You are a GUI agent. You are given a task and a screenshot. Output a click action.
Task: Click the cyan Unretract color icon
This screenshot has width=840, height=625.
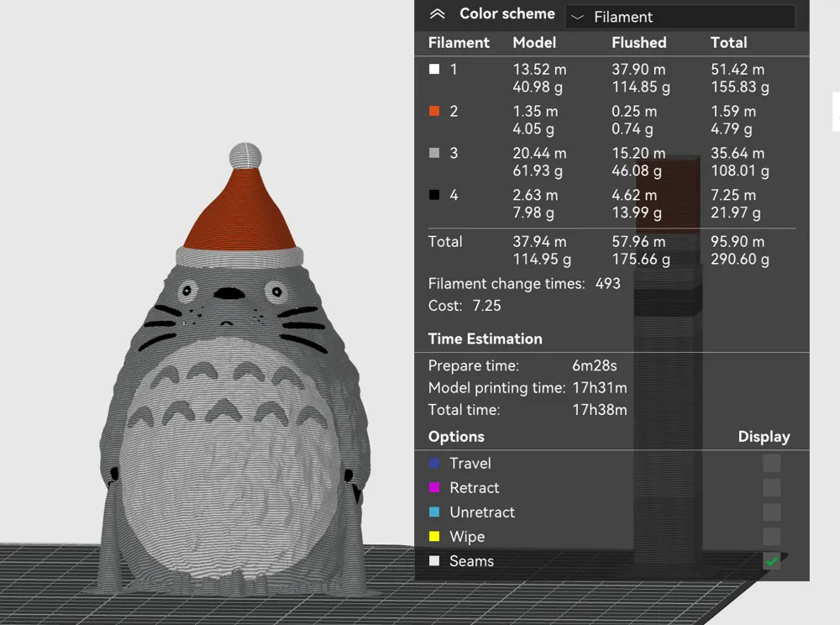point(434,512)
